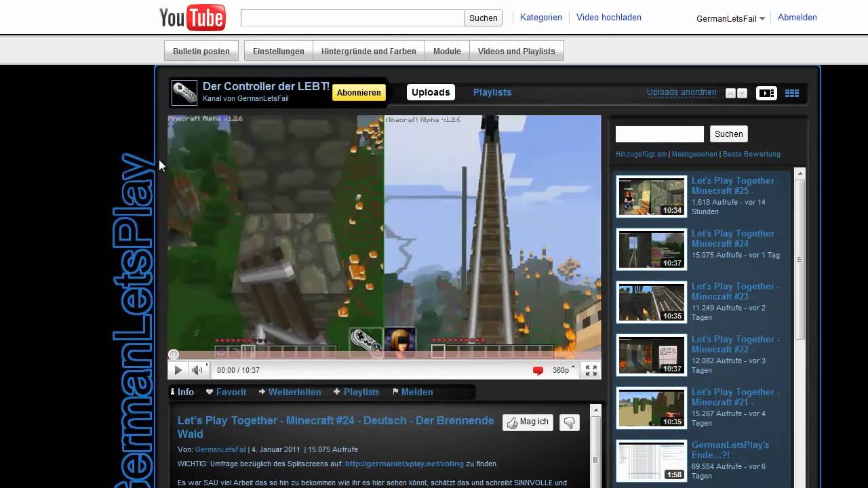
Task: Open germanletsplay.net/voting link
Action: [x=404, y=464]
